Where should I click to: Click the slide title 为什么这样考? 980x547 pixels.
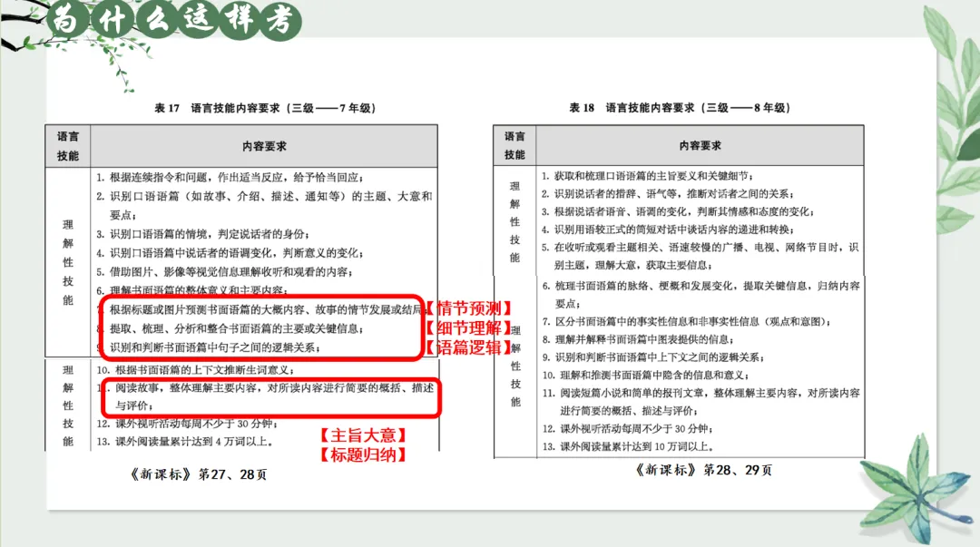point(172,18)
